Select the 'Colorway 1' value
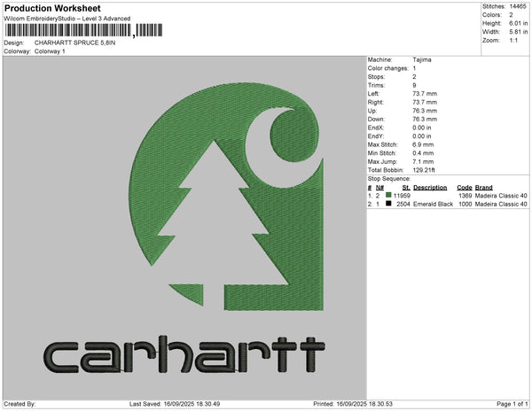 pos(50,51)
